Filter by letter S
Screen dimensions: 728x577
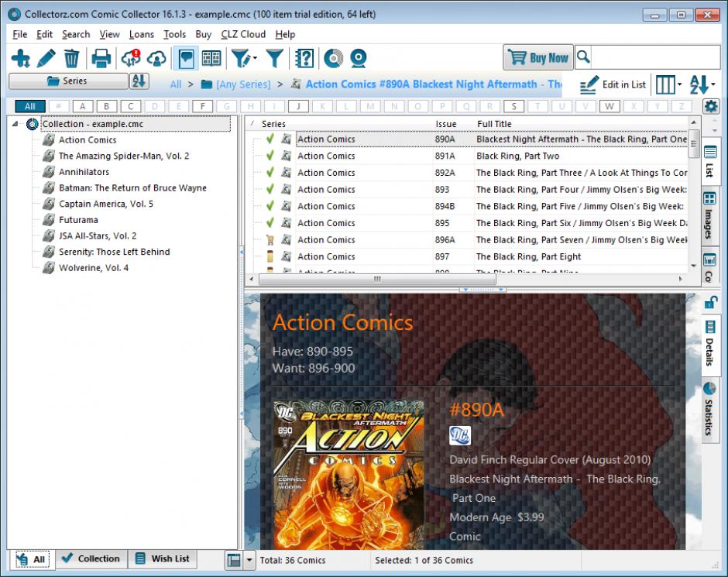pos(514,106)
